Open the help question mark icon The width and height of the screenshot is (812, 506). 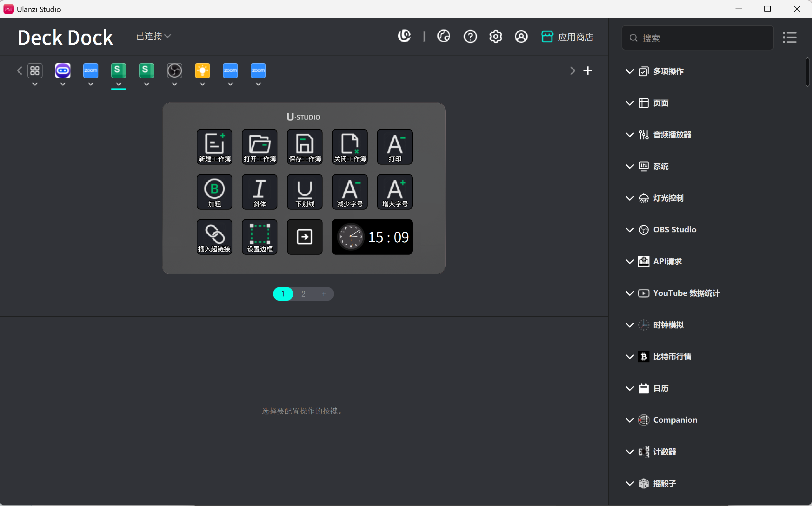(470, 36)
